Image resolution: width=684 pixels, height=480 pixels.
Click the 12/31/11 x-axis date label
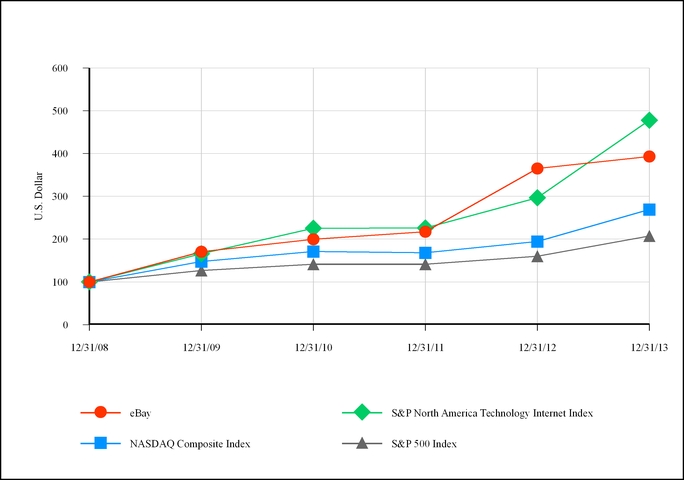point(425,345)
